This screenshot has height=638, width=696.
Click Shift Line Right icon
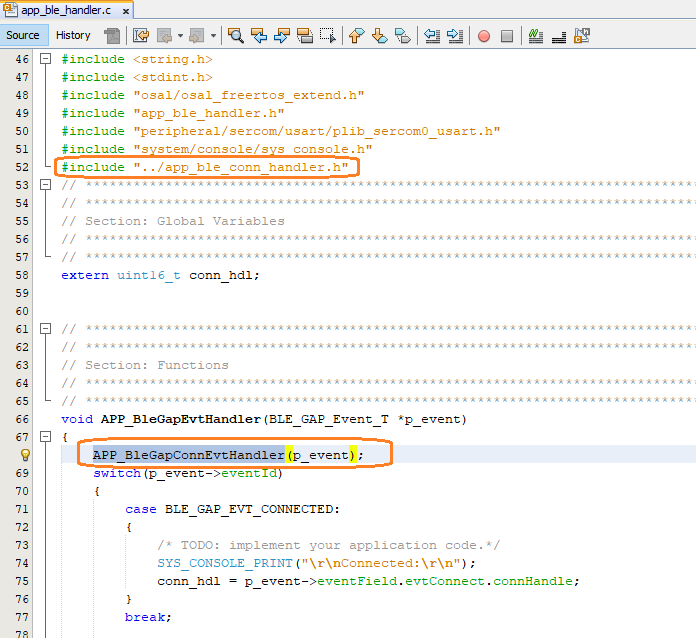coord(455,36)
